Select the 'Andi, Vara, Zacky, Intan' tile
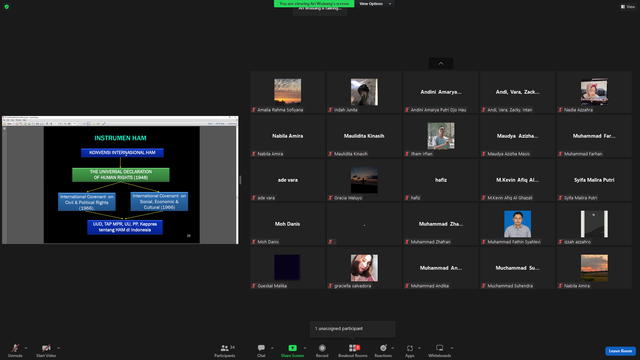 tap(518, 92)
